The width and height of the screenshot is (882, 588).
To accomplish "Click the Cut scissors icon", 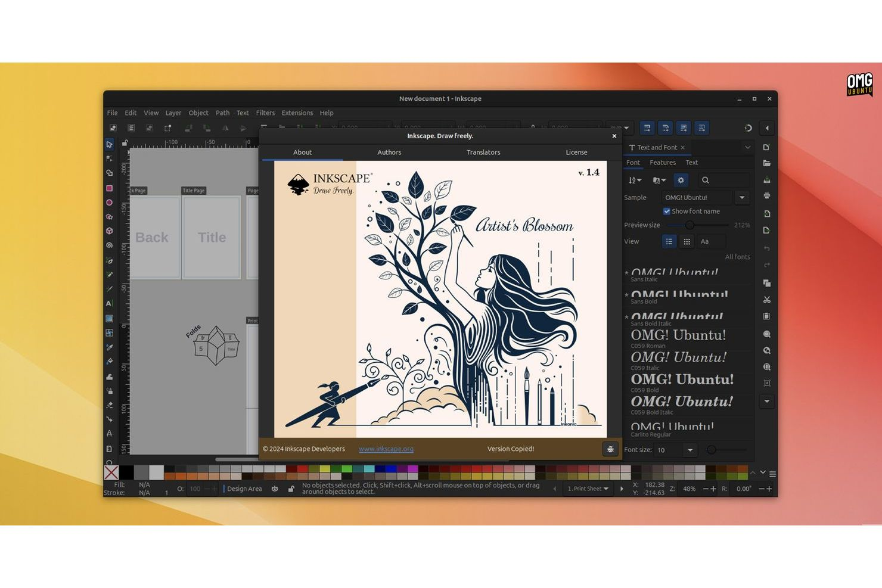I will 767,300.
